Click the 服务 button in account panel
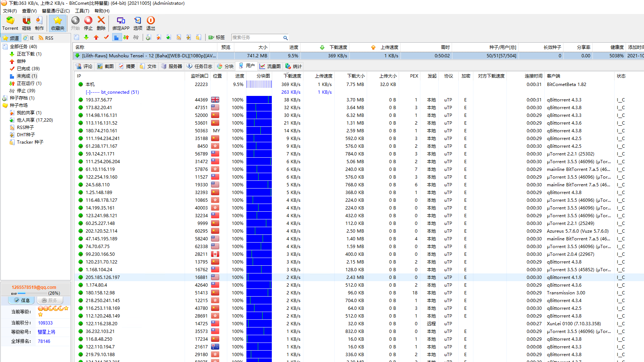Viewport: 644px width, 362px height. [50, 300]
